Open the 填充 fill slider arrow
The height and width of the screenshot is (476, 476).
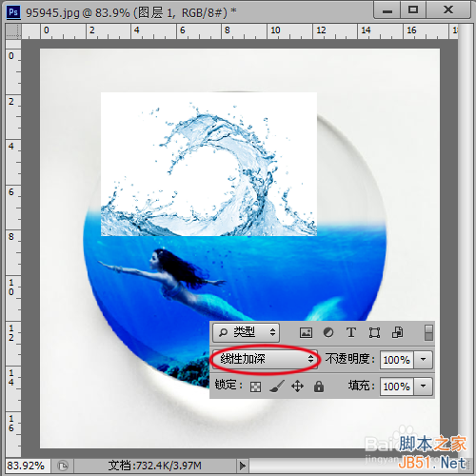[423, 387]
